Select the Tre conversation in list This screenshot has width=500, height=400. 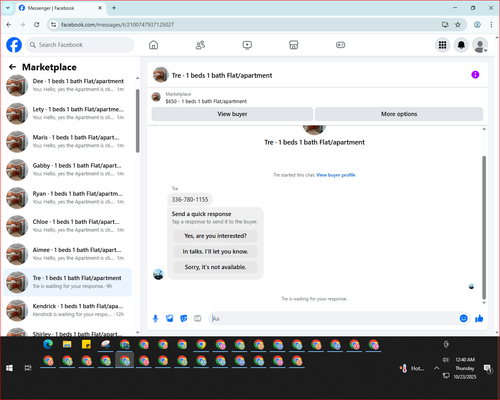pyautogui.click(x=68, y=282)
